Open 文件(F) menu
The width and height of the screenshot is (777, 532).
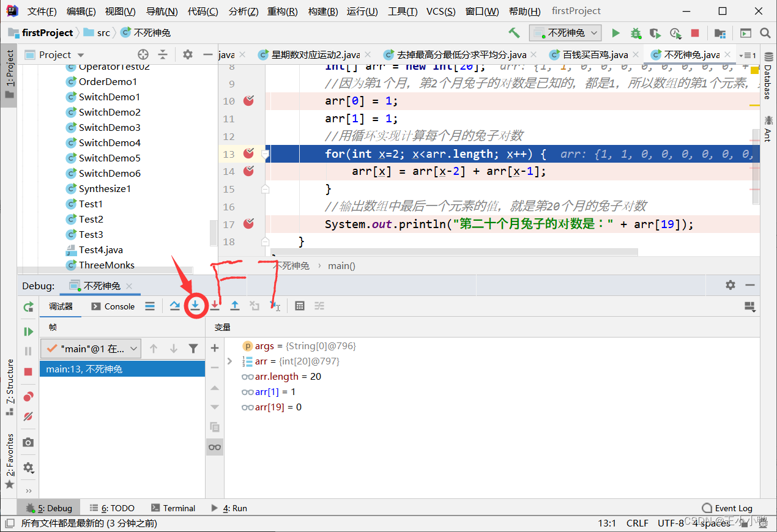point(42,12)
